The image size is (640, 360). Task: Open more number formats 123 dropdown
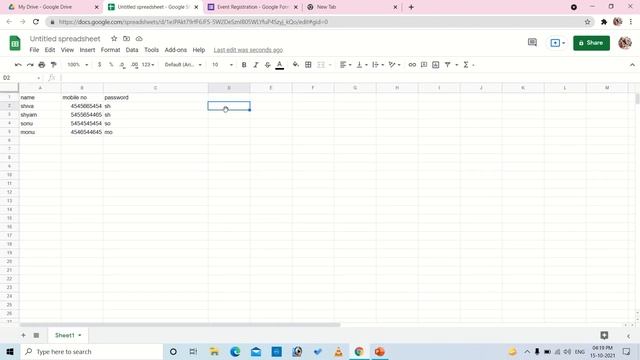coord(148,65)
